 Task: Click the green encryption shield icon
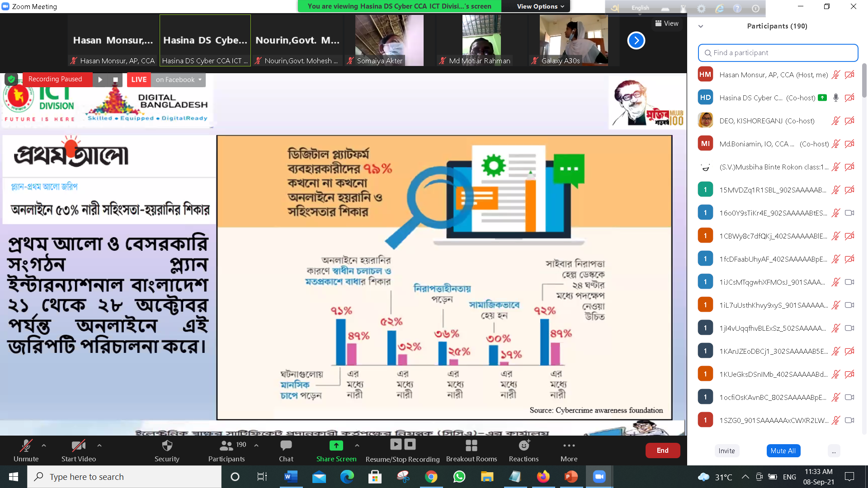[11, 80]
